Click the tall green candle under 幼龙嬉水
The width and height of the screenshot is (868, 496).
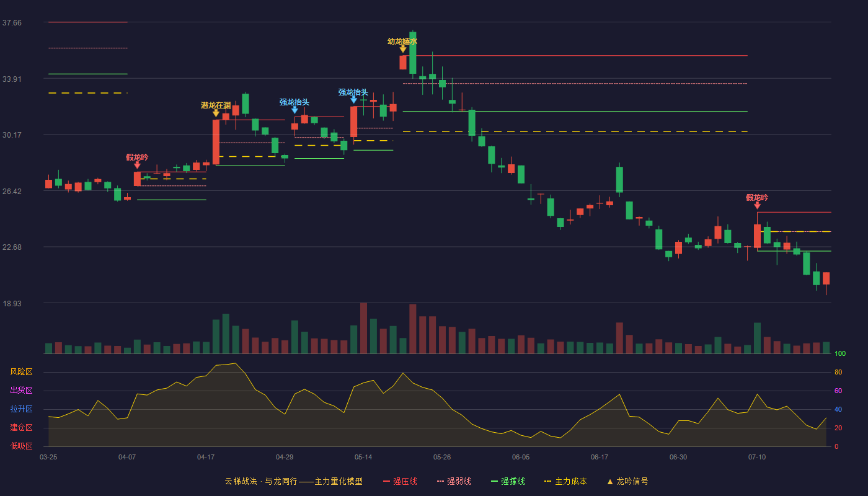click(413, 53)
